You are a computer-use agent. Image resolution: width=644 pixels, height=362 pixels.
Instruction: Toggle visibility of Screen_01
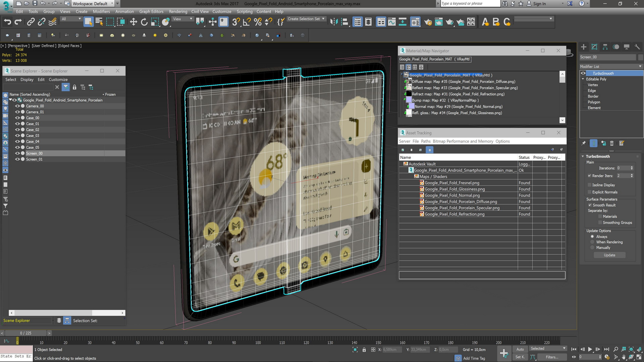pyautogui.click(x=17, y=159)
